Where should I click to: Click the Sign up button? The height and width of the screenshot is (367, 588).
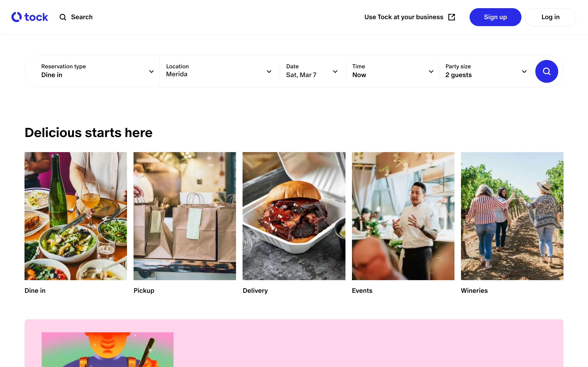[495, 17]
